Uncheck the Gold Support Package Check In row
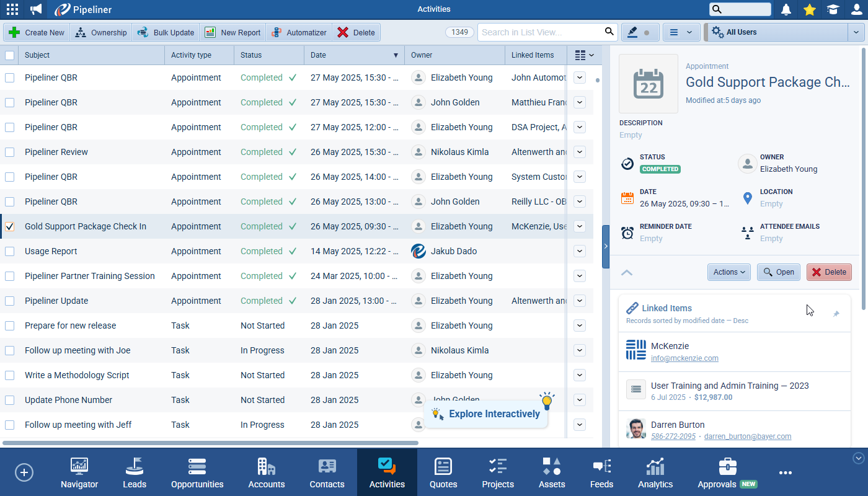The image size is (868, 496). point(10,226)
